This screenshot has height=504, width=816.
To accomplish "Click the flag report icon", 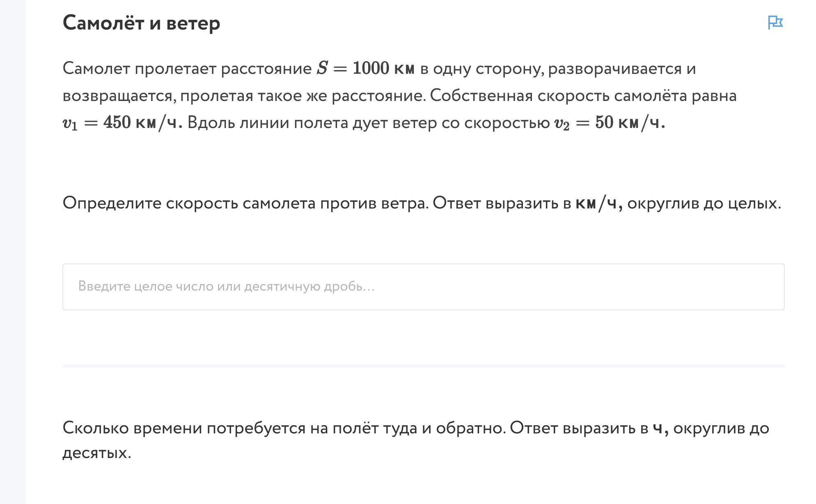I will (775, 23).
